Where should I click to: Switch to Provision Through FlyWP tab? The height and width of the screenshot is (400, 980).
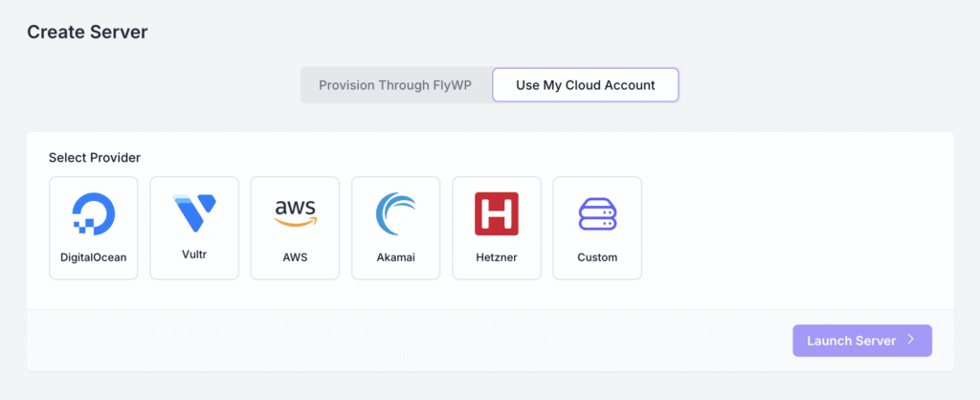pos(395,84)
